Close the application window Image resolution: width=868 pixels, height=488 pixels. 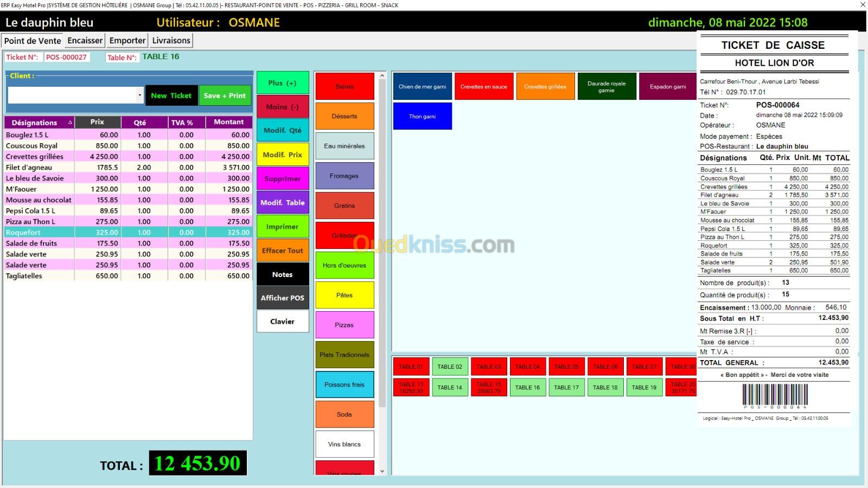pyautogui.click(x=863, y=5)
